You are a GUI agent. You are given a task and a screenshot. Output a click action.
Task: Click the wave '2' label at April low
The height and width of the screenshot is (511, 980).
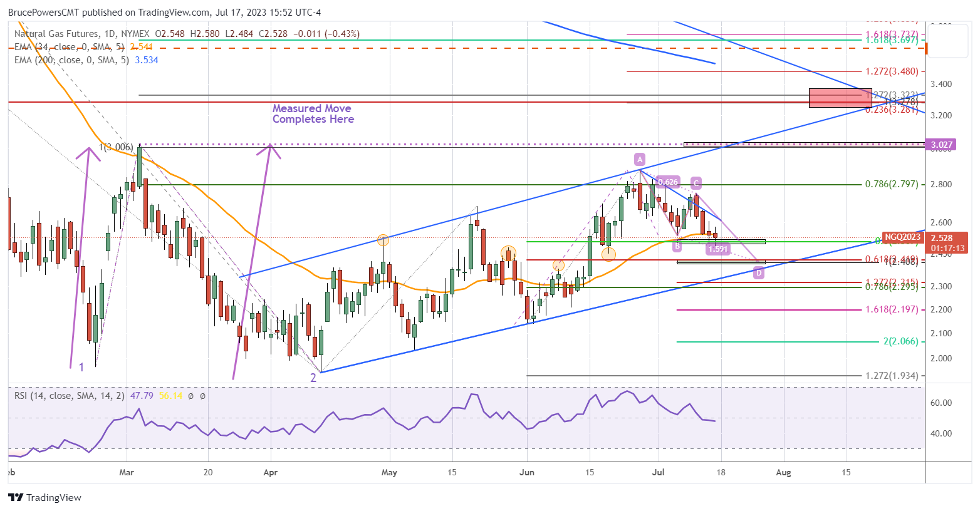pos(313,378)
